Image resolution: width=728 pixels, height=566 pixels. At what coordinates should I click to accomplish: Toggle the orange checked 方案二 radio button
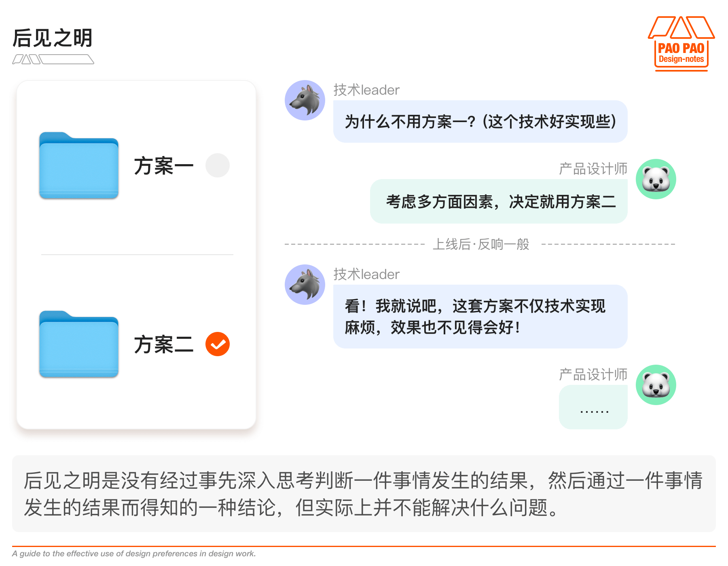[218, 344]
